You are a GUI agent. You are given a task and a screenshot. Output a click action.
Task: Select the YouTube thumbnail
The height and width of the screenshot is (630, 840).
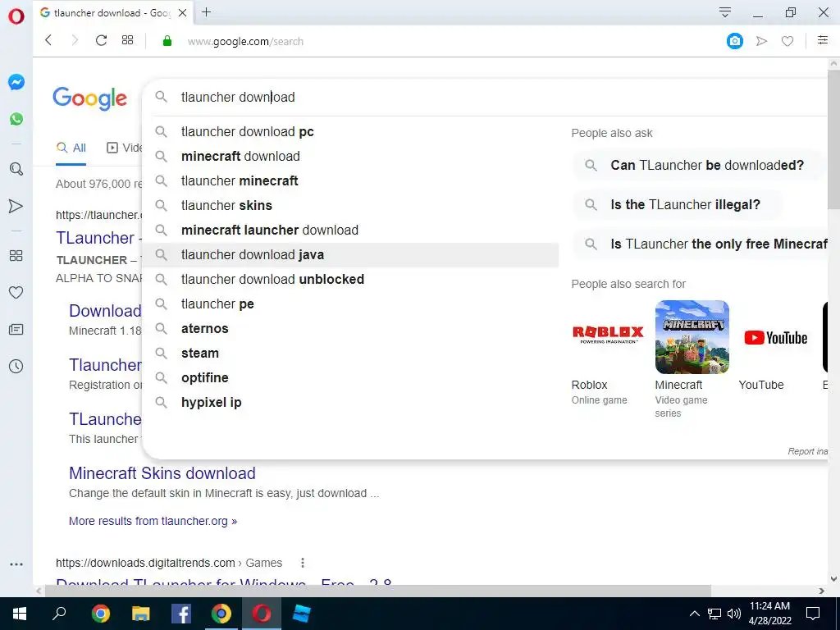click(x=775, y=337)
